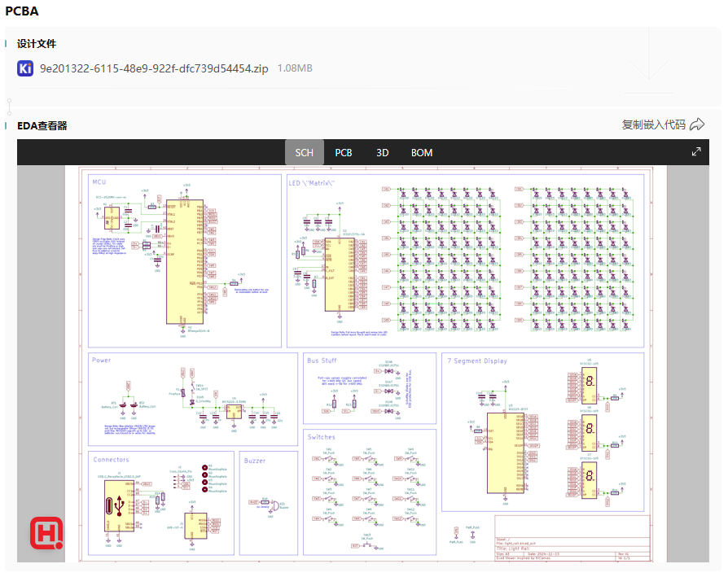Click the download arrow icon
Viewport: 728px width, 577px height.
649,60
